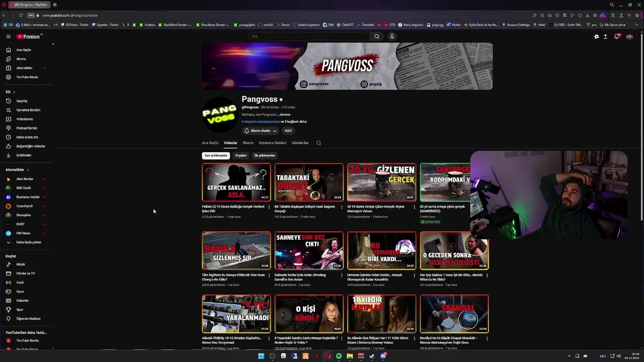Viewport: 644px width, 362px height.
Task: Open options menu for Dimebag Darrell video
Action: [x=342, y=275]
